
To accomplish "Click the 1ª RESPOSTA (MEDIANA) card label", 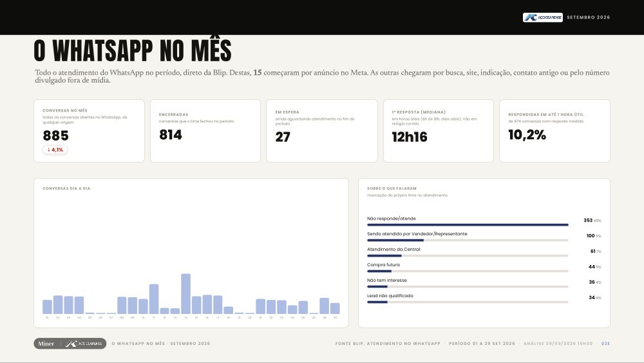I will (x=419, y=112).
